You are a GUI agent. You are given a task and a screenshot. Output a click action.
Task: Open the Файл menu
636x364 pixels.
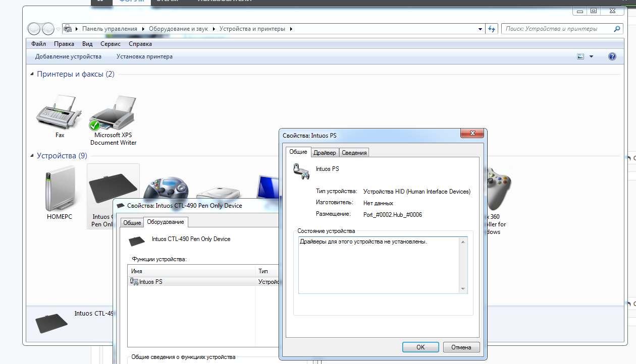[x=38, y=44]
